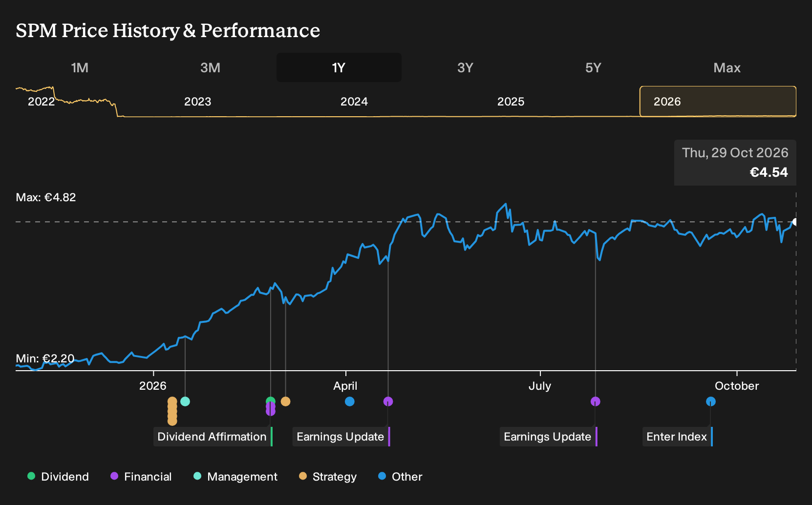Choose the 1Y range tab
Screen dimensions: 812x505
coord(339,67)
